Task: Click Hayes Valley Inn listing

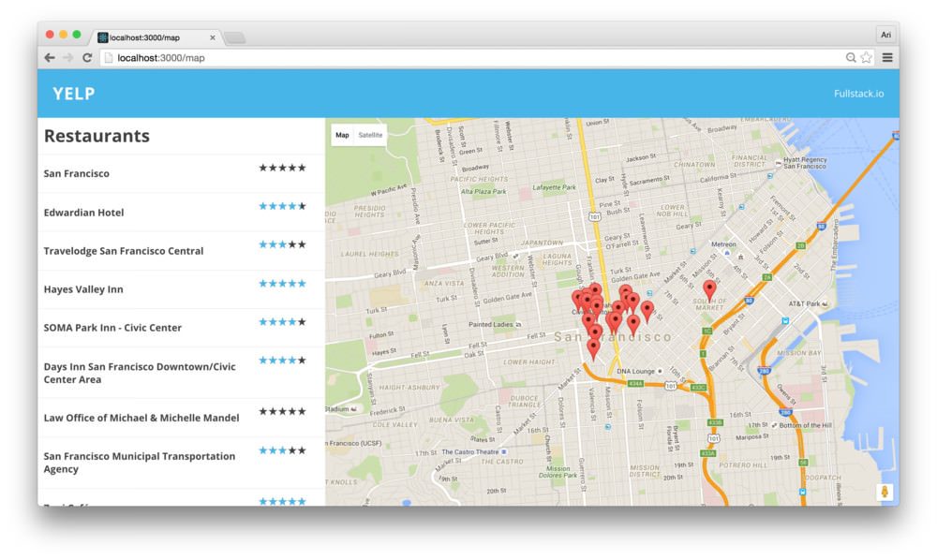Action: tap(83, 289)
